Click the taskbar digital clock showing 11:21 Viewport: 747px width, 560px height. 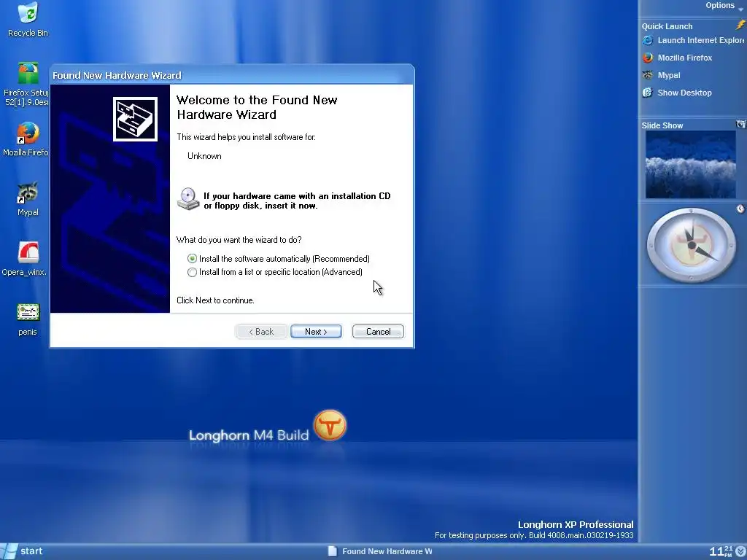[x=721, y=551]
